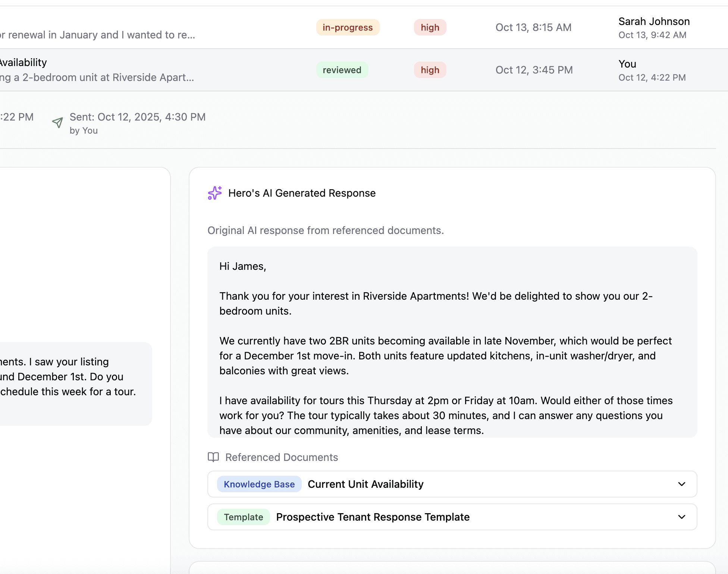Click the reviewed status badge
The height and width of the screenshot is (574, 728).
(x=342, y=70)
